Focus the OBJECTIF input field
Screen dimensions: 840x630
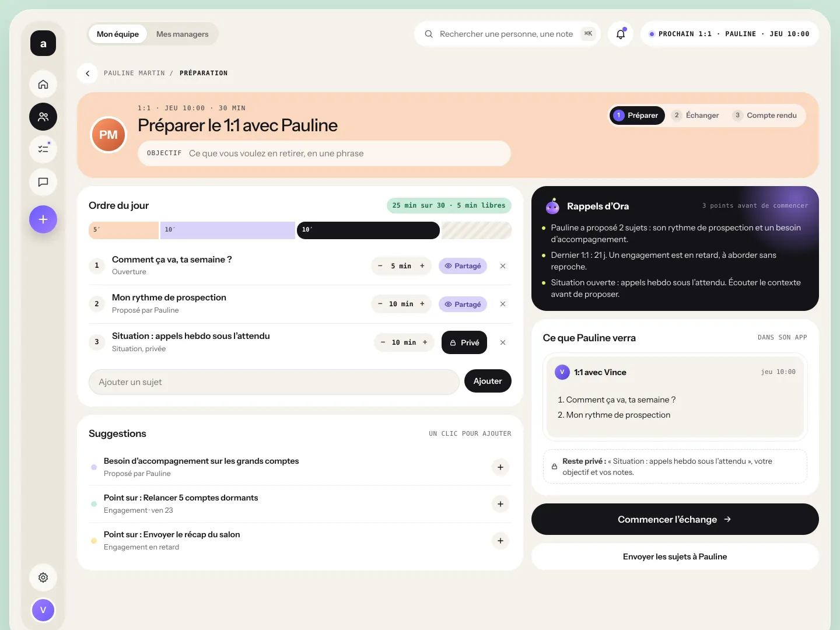[324, 153]
